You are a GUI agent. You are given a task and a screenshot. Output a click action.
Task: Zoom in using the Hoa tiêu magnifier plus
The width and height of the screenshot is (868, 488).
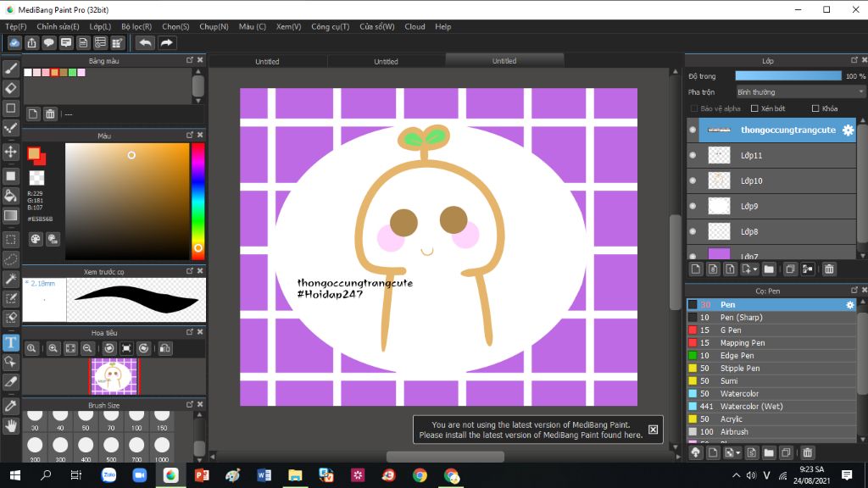pos(53,348)
